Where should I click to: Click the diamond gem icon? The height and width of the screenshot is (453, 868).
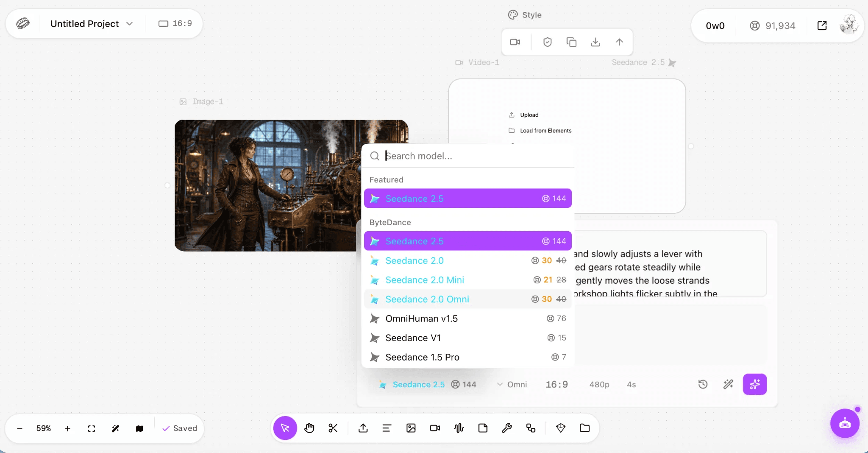tap(561, 428)
